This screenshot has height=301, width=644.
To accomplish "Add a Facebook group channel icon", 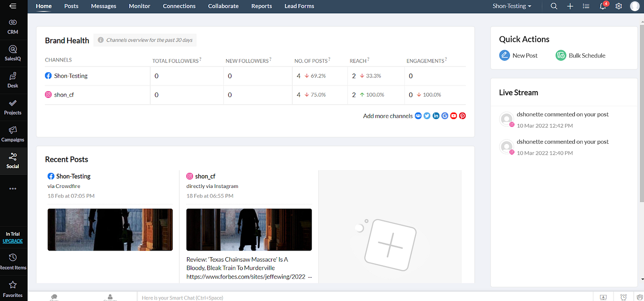I will [418, 116].
